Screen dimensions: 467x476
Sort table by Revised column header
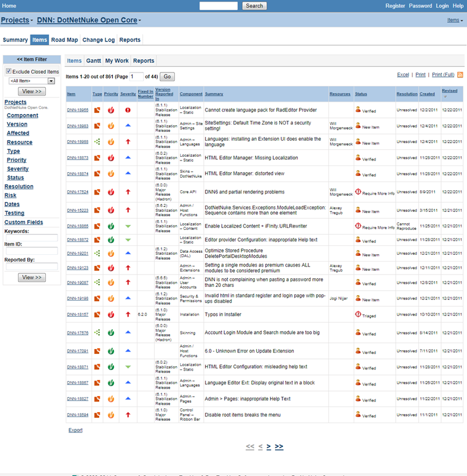coord(450,90)
